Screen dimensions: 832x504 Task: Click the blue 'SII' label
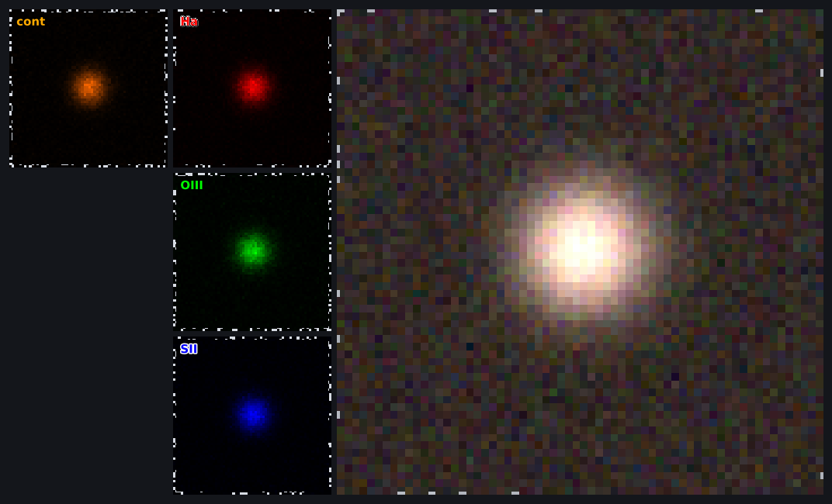[189, 349]
